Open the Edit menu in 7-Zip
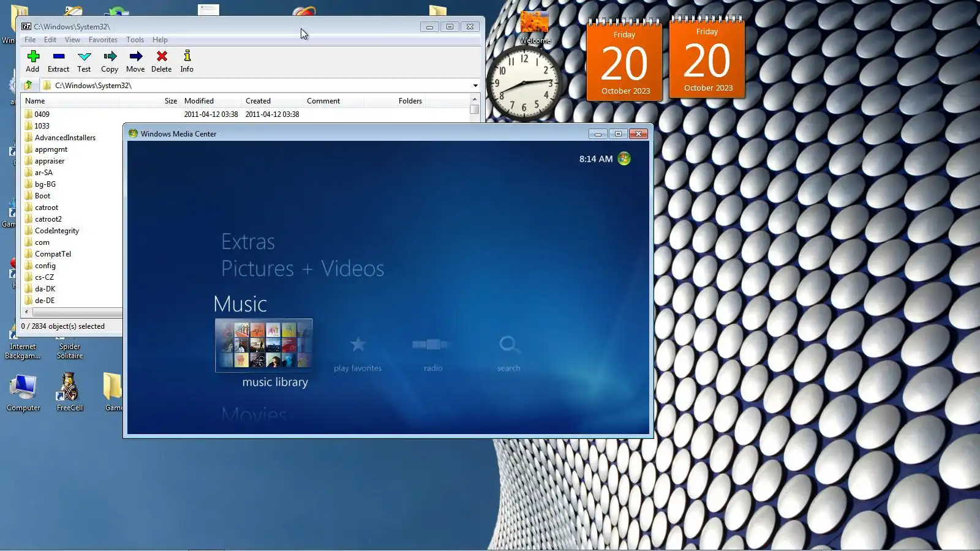Viewport: 980px width, 551px height. tap(50, 40)
